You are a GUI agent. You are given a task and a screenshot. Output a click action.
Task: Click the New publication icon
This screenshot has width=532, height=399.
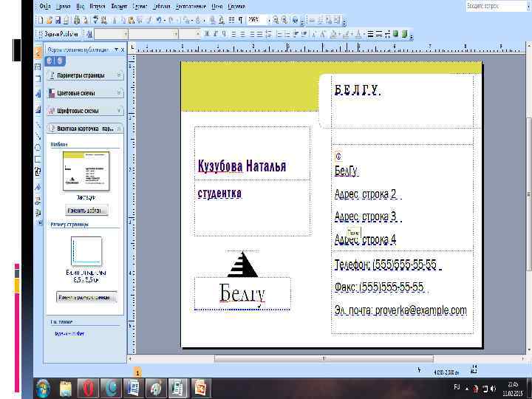(x=41, y=21)
